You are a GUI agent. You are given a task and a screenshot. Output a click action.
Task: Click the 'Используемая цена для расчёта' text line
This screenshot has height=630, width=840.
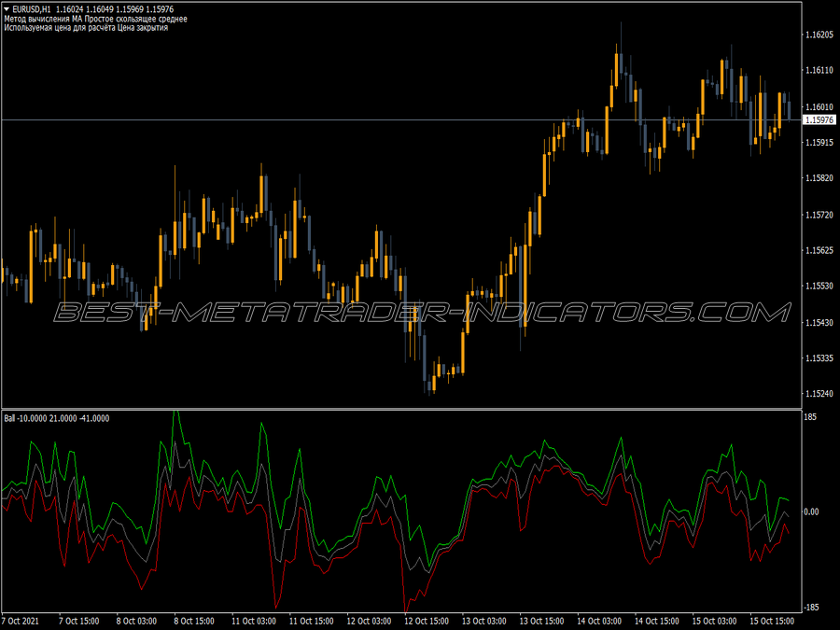point(86,28)
